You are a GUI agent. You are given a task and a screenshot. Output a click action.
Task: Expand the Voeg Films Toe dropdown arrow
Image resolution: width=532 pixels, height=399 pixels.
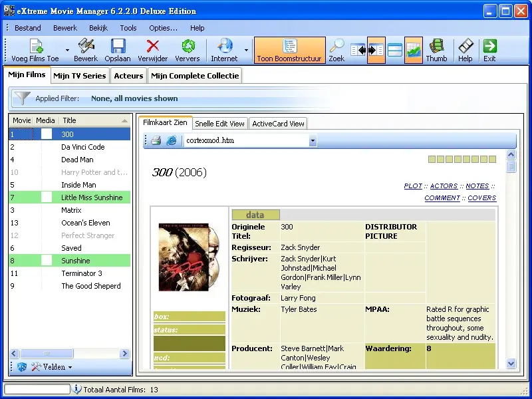(67, 51)
